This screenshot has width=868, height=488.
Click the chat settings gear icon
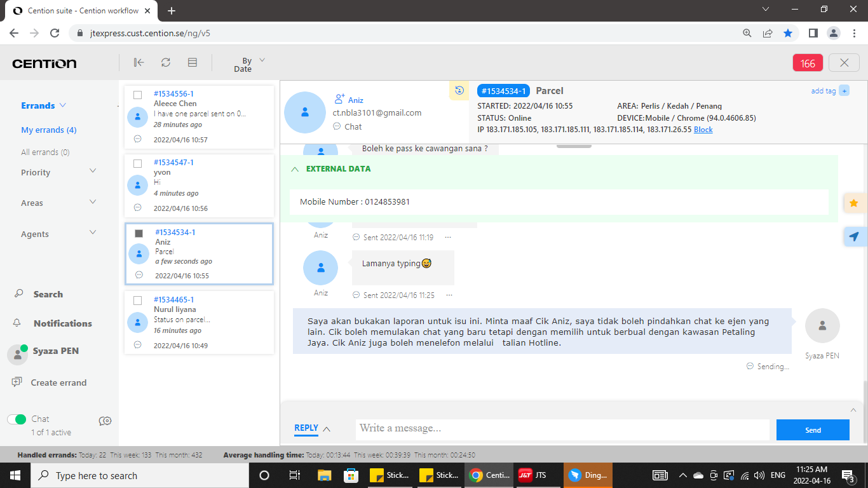point(105,421)
